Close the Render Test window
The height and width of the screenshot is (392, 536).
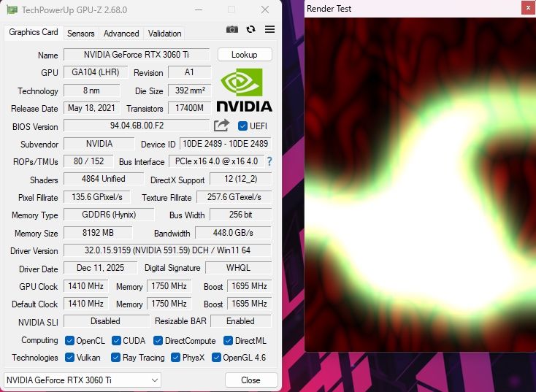[x=528, y=8]
